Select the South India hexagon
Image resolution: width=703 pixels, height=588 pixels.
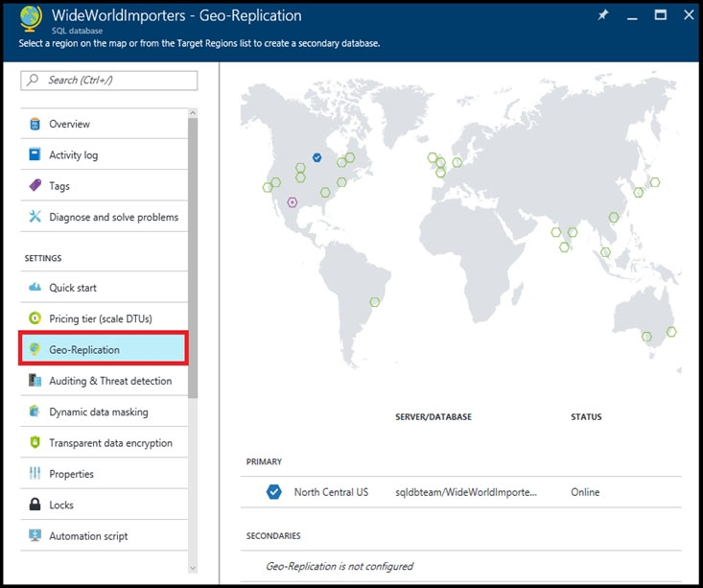point(565,247)
